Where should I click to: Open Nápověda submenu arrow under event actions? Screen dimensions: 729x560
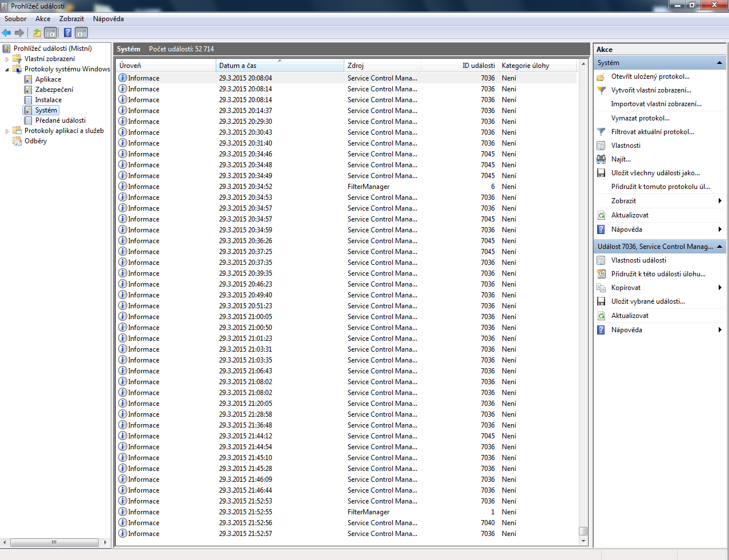tap(720, 330)
